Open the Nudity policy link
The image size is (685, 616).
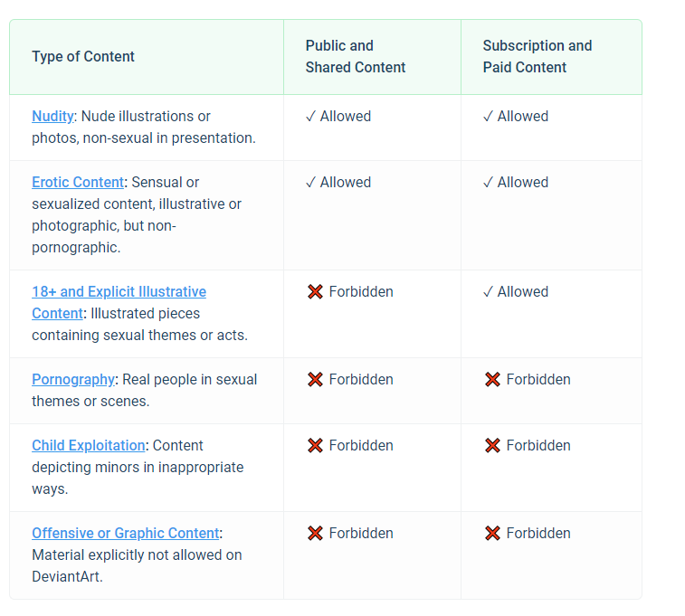tap(52, 117)
